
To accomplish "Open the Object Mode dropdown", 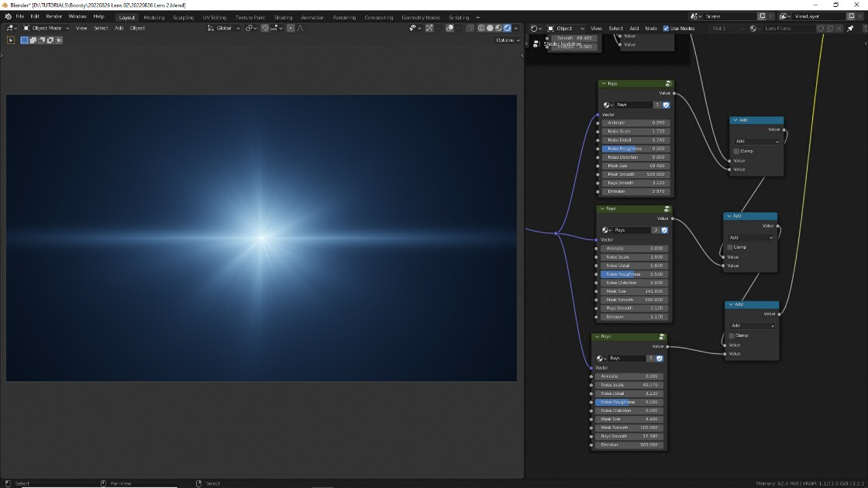I will click(46, 28).
